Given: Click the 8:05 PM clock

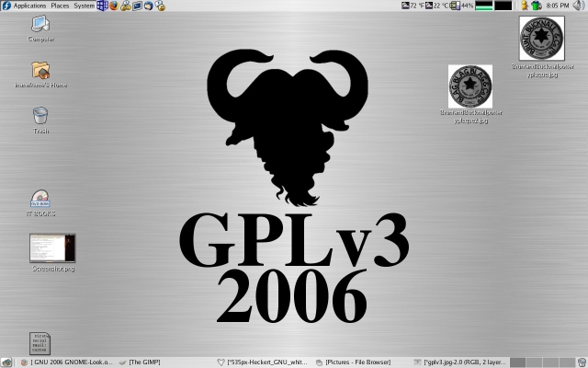Looking at the screenshot, I should (x=558, y=6).
